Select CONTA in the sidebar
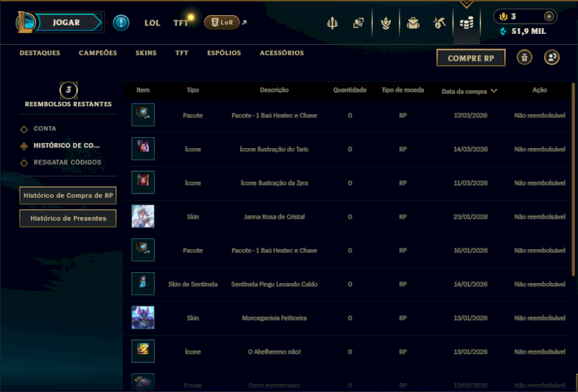578x392 pixels. (45, 129)
